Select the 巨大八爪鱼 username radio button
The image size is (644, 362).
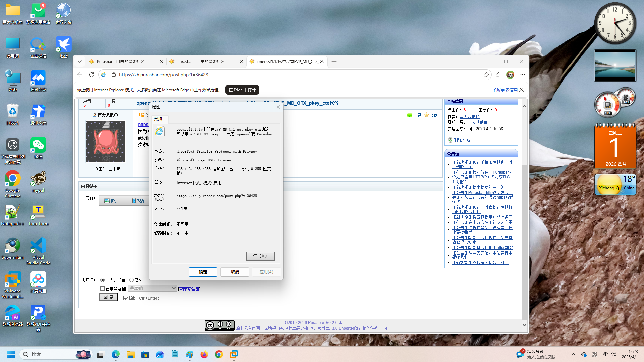coord(103,280)
